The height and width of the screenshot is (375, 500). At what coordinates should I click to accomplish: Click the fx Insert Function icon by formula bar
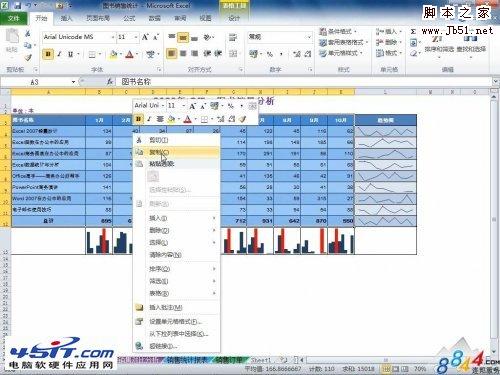110,82
